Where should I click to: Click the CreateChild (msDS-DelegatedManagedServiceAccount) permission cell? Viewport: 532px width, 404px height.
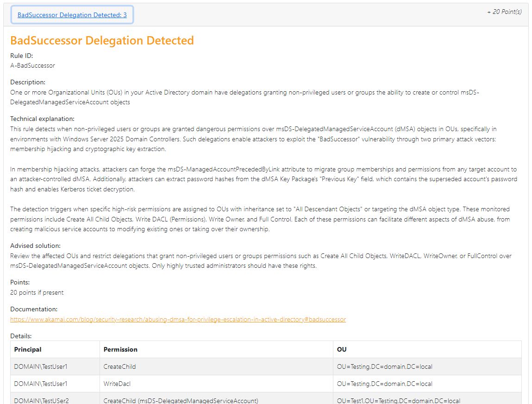181,400
